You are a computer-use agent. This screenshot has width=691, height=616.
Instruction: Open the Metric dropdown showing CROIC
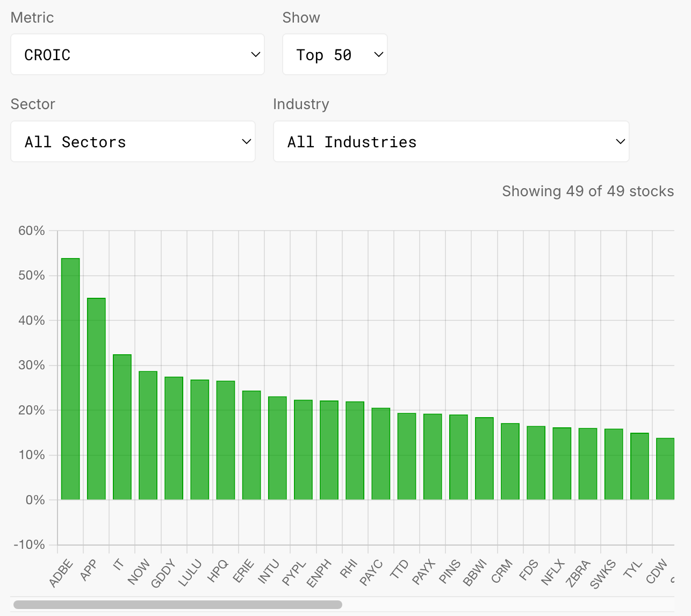(137, 55)
